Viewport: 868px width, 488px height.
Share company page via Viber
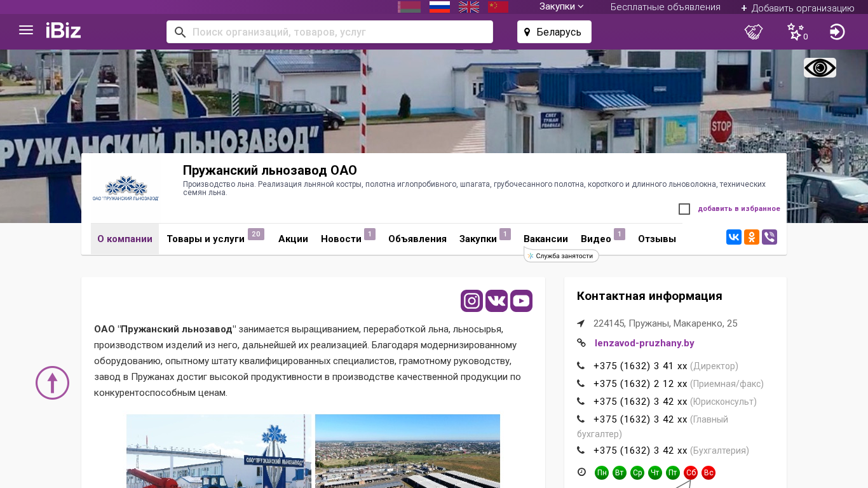point(770,237)
